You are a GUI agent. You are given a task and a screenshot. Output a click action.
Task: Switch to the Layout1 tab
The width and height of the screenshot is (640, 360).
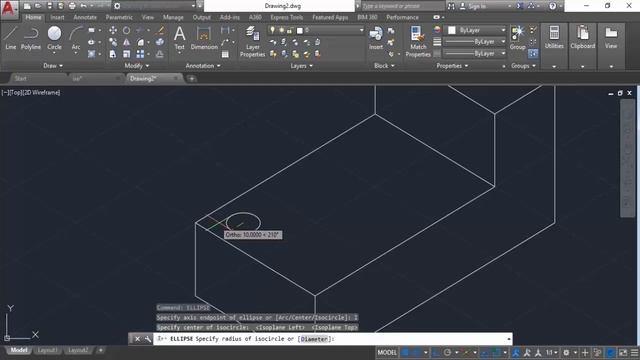click(x=47, y=350)
